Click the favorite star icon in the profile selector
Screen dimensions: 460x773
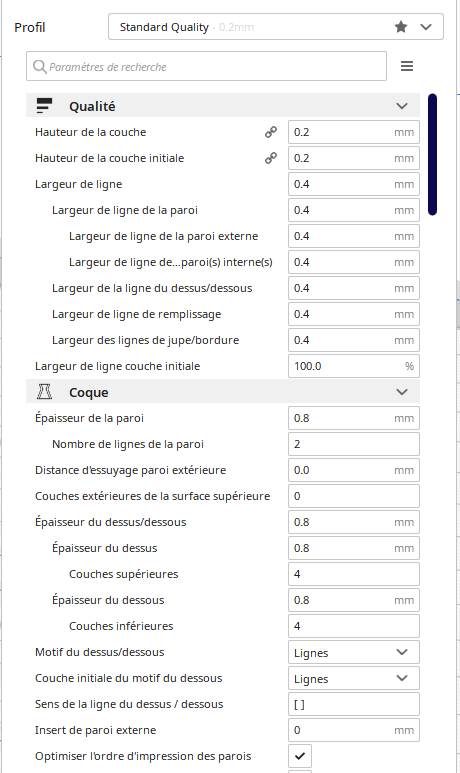coord(401,27)
